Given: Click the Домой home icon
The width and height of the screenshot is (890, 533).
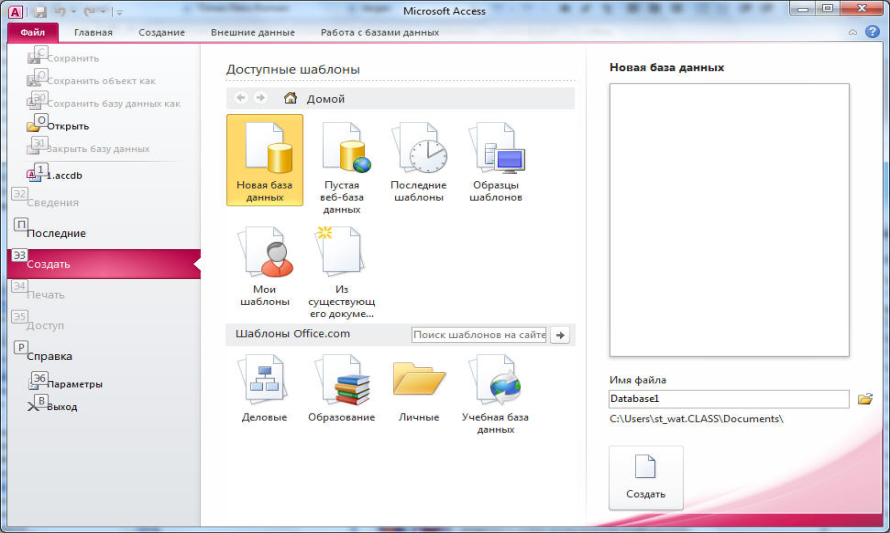Looking at the screenshot, I should pyautogui.click(x=290, y=98).
